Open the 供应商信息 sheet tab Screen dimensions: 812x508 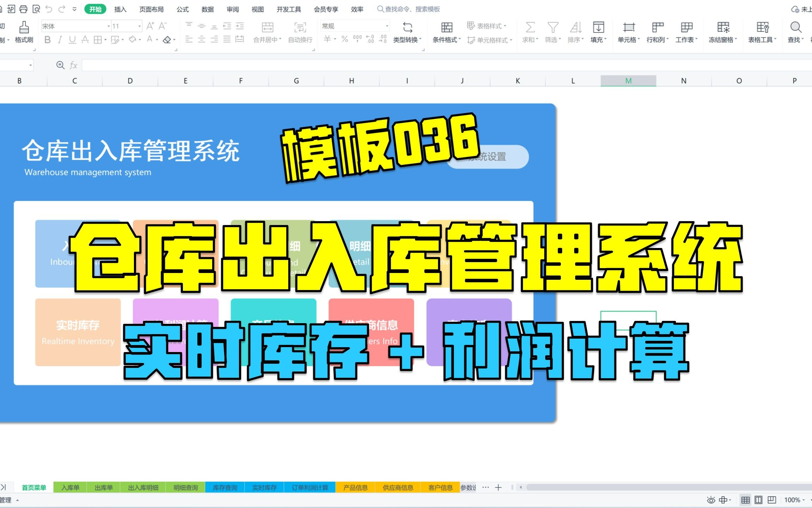[398, 488]
